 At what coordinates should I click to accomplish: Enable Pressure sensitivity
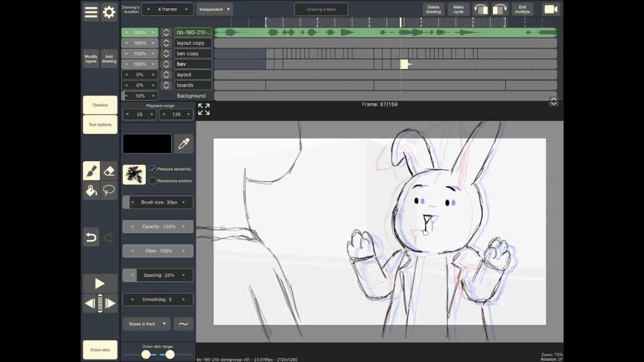click(x=153, y=168)
